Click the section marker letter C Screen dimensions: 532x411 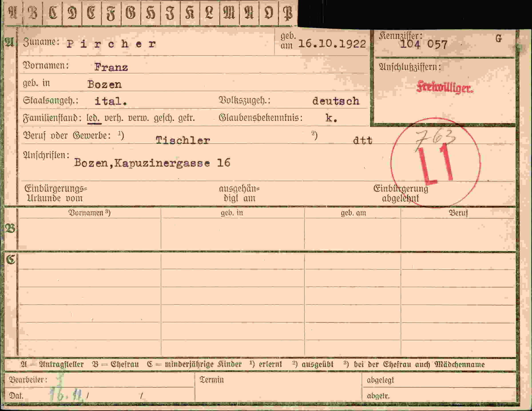point(11,259)
